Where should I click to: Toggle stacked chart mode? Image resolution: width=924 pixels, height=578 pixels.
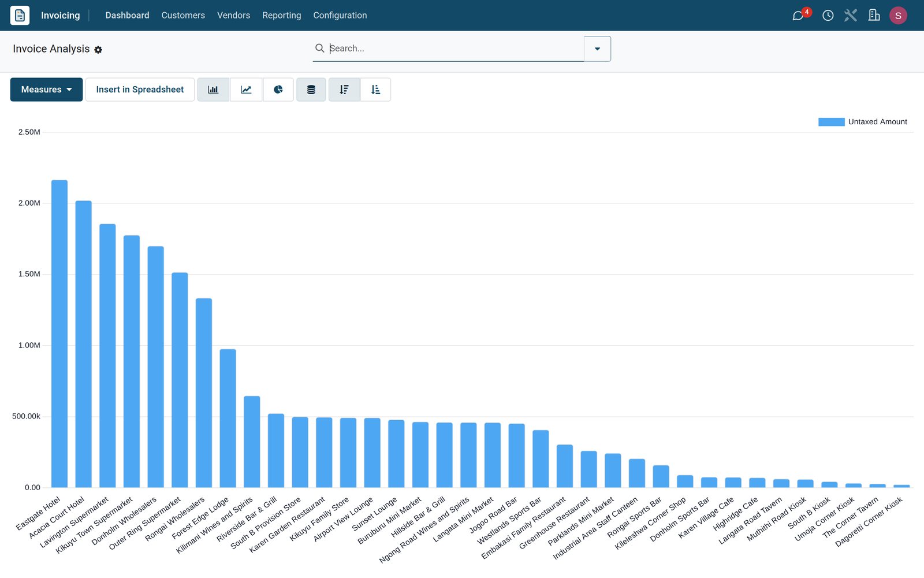click(x=311, y=90)
